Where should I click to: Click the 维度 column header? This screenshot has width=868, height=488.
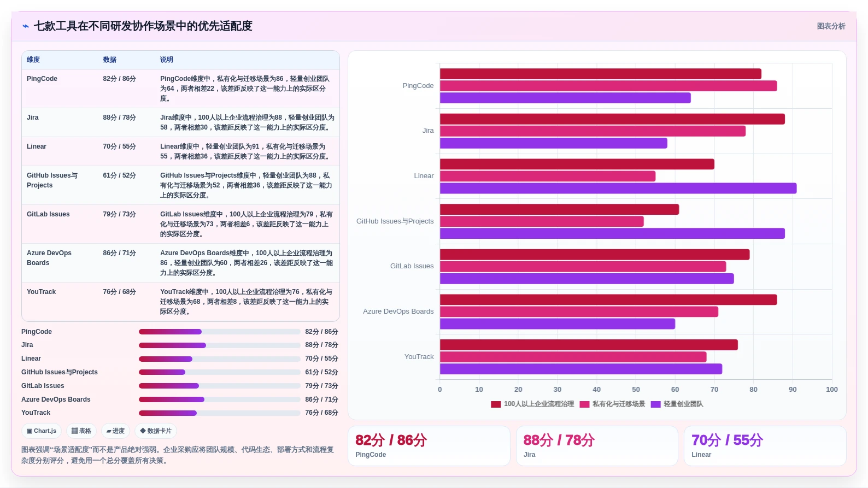[x=33, y=60]
